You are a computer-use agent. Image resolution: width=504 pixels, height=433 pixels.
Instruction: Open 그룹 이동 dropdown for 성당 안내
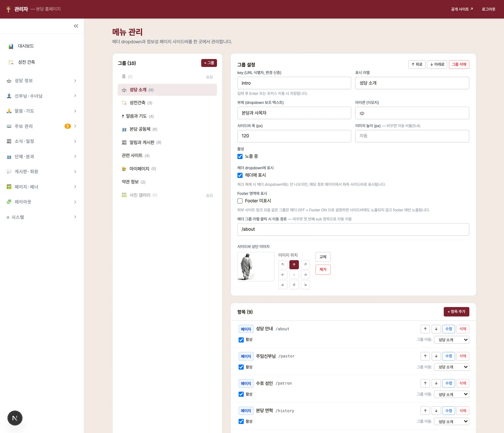(452, 340)
